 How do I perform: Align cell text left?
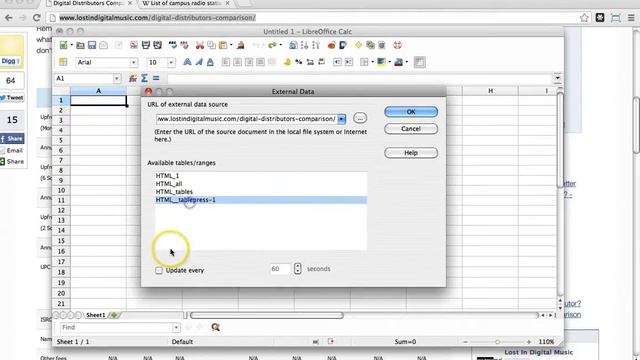226,62
